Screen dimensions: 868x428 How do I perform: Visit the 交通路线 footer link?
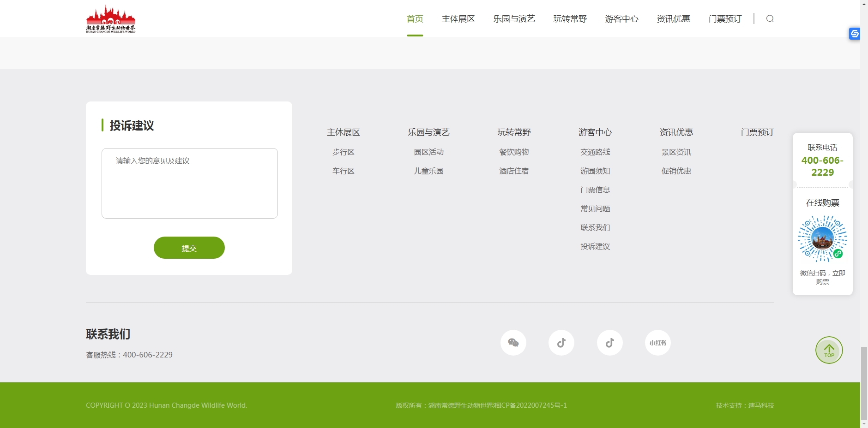595,152
